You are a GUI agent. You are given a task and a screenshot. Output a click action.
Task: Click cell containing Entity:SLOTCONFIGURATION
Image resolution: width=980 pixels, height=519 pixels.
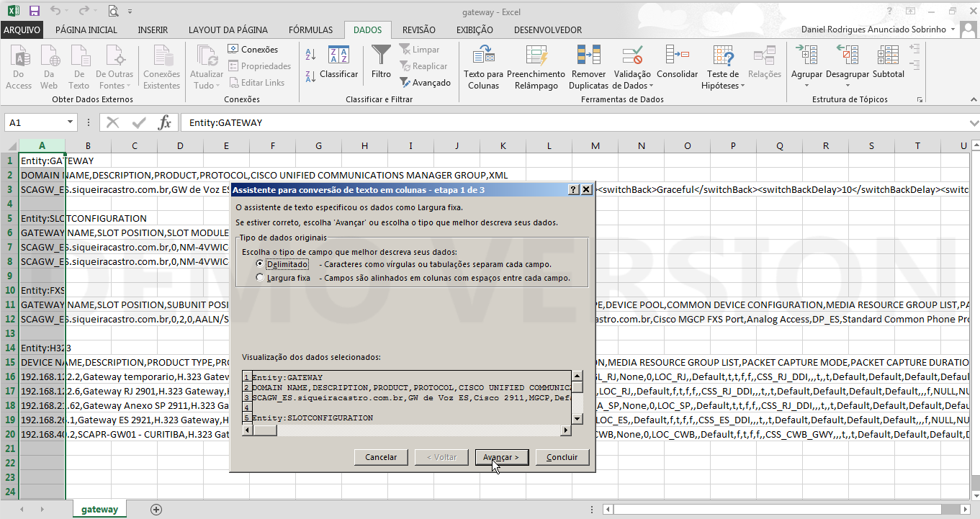(x=42, y=218)
